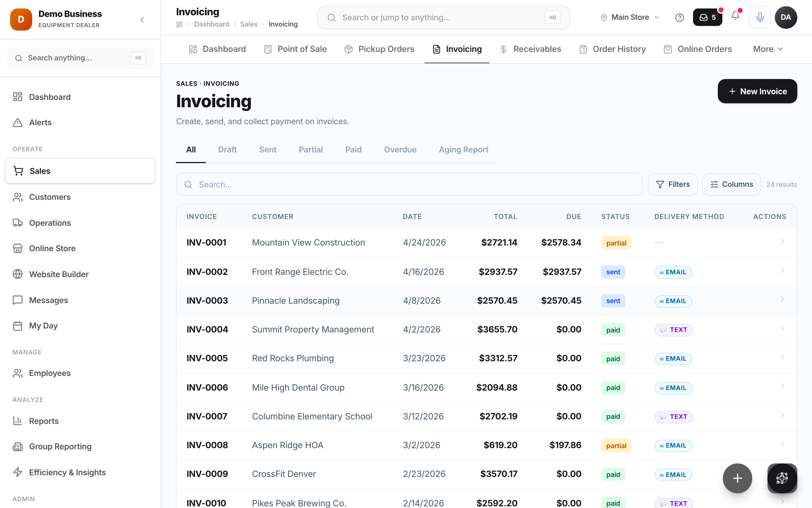Open the Filters button
Screen dimensions: 812x508
(x=673, y=185)
